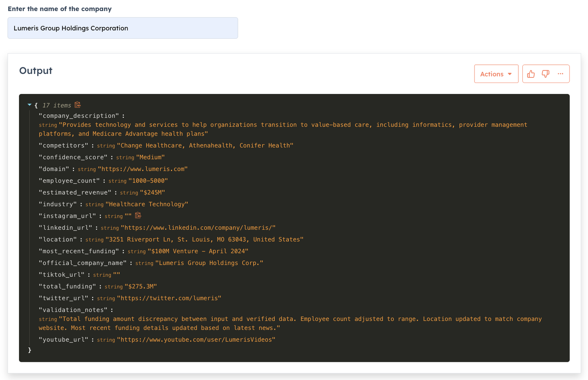Select the "company_description" key

79,116
